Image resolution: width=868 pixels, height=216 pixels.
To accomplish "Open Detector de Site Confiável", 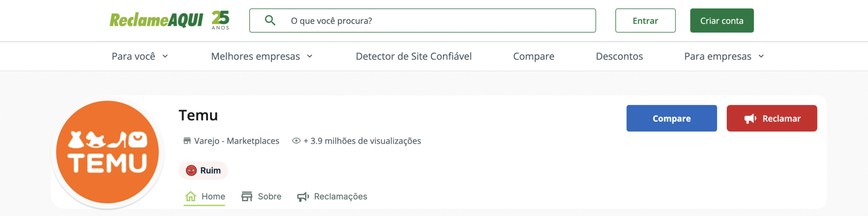I will tap(413, 56).
